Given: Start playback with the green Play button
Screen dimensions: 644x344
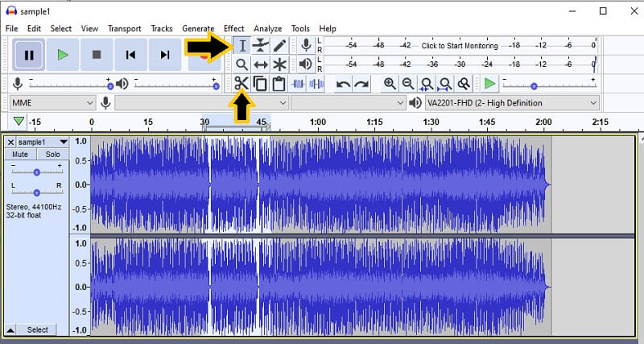Looking at the screenshot, I should (63, 55).
